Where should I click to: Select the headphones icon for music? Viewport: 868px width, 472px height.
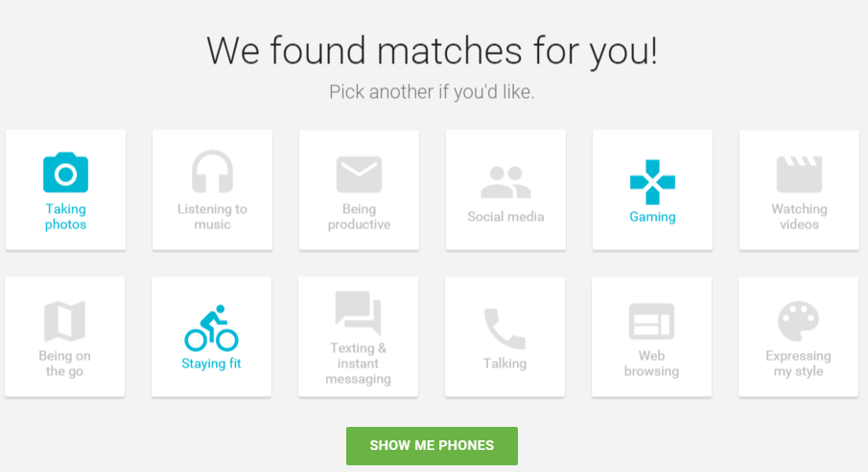coord(212,173)
